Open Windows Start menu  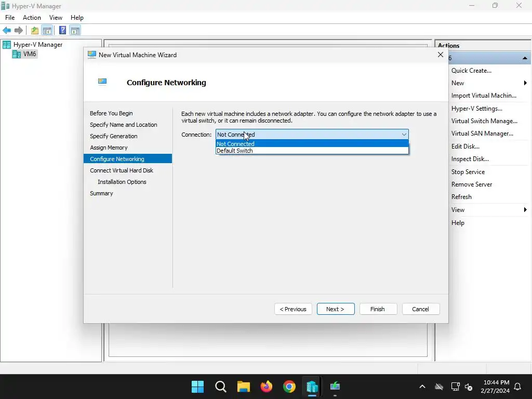point(197,387)
